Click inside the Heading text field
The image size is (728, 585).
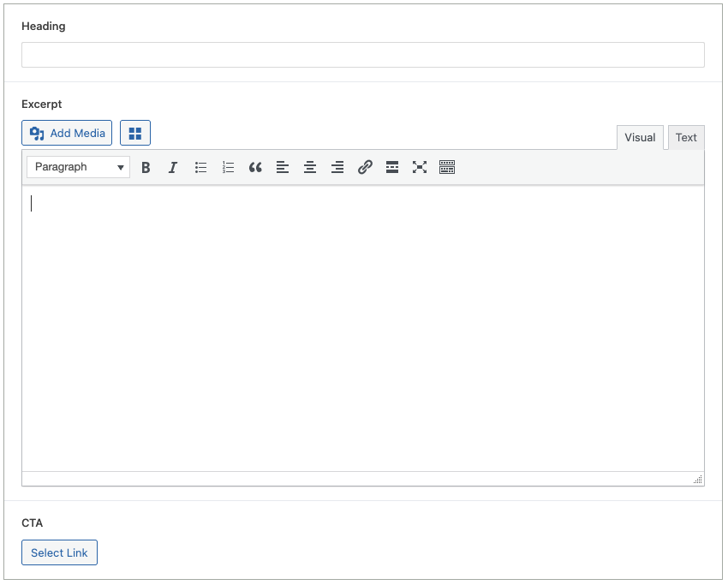tap(362, 54)
